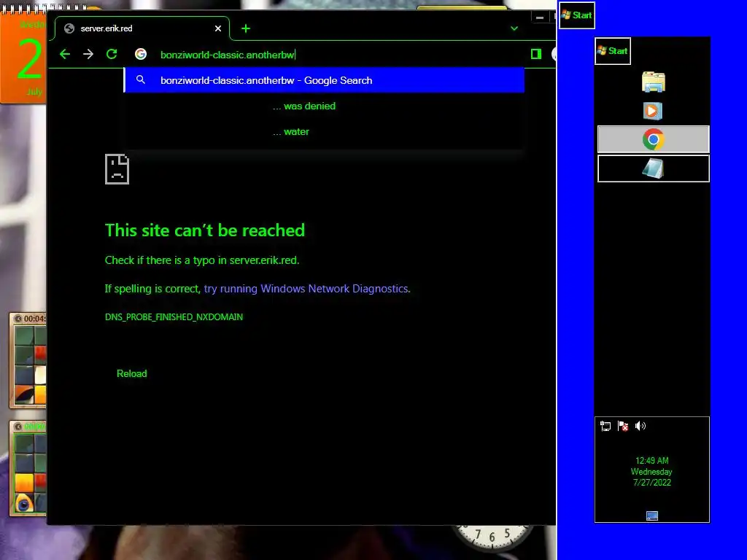
Task: Click the DNS_PROBE_FINISHED_NXDOMAIN error code
Action: [x=174, y=317]
